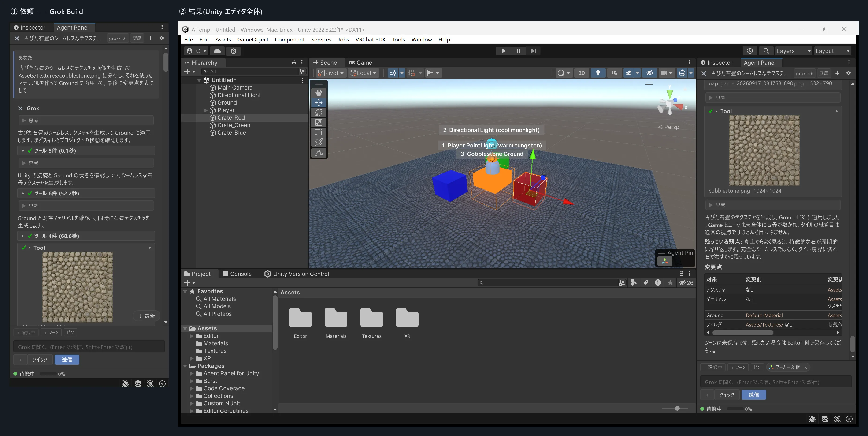The width and height of the screenshot is (868, 436).
Task: Click the Play button
Action: pos(503,51)
